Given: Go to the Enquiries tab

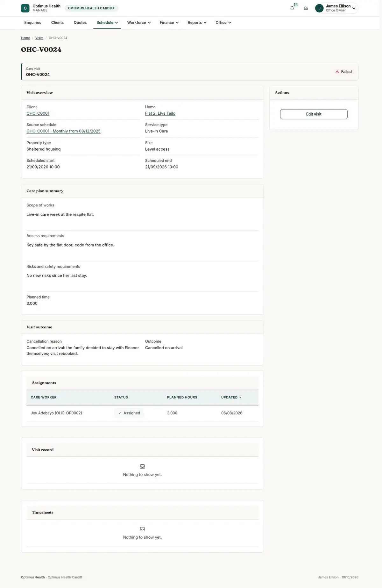Looking at the screenshot, I should pyautogui.click(x=33, y=23).
